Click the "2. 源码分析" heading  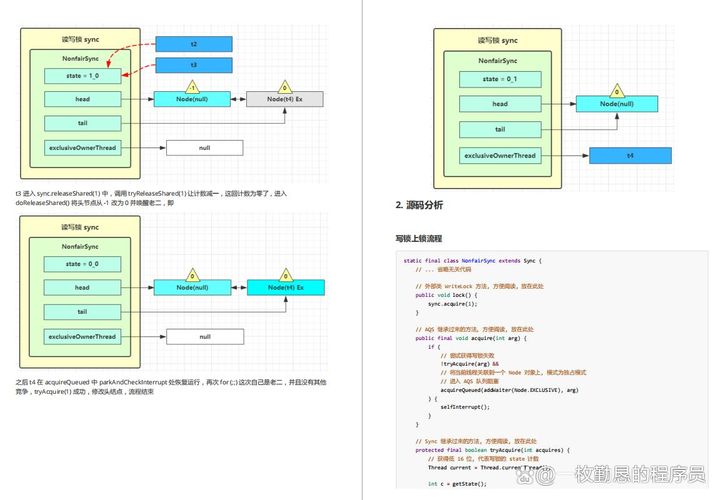[x=419, y=205]
